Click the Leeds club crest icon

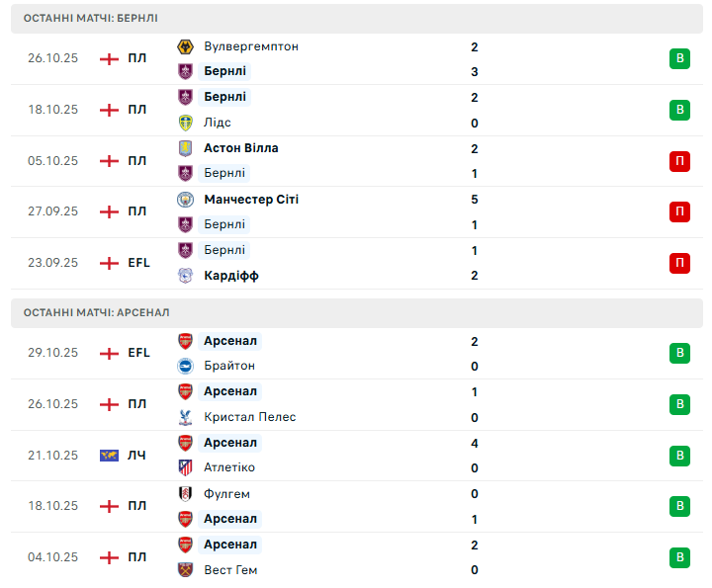184,123
